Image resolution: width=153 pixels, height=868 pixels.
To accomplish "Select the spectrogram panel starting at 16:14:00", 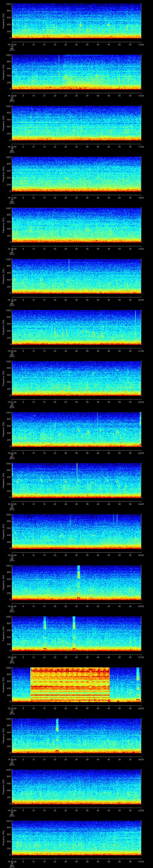I will point(76,21).
